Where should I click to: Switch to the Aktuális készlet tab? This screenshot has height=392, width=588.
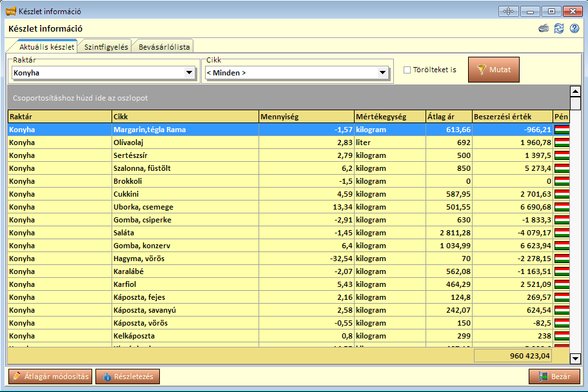[x=46, y=47]
